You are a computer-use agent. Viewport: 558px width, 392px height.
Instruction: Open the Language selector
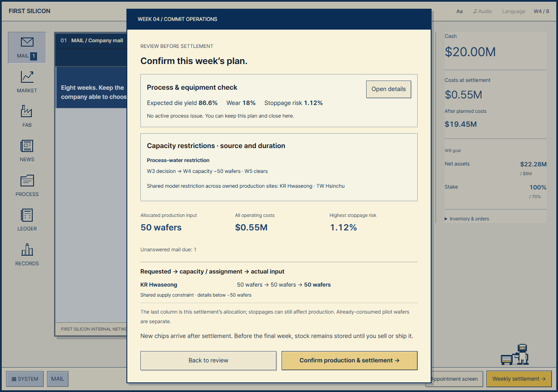pos(514,11)
